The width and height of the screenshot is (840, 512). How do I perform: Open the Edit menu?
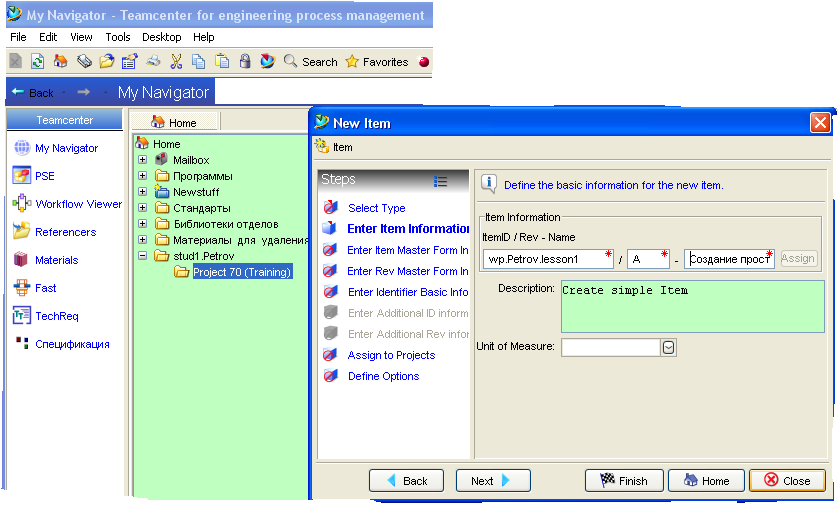point(48,37)
